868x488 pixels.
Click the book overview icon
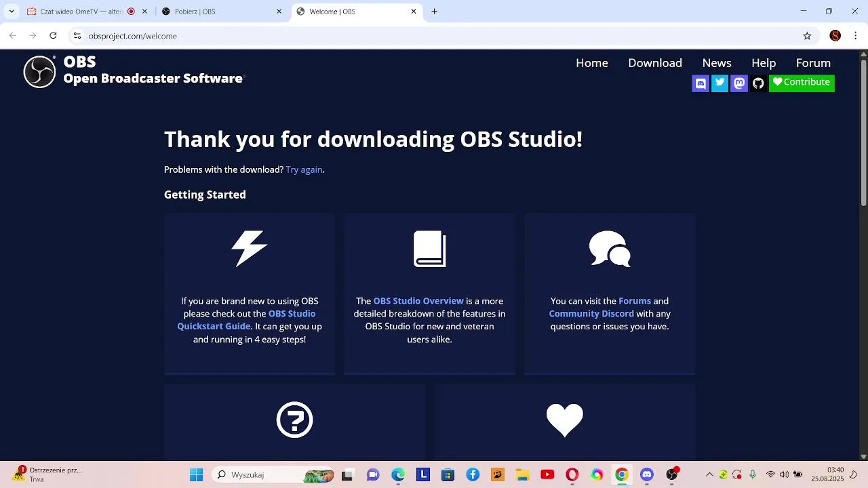click(429, 249)
